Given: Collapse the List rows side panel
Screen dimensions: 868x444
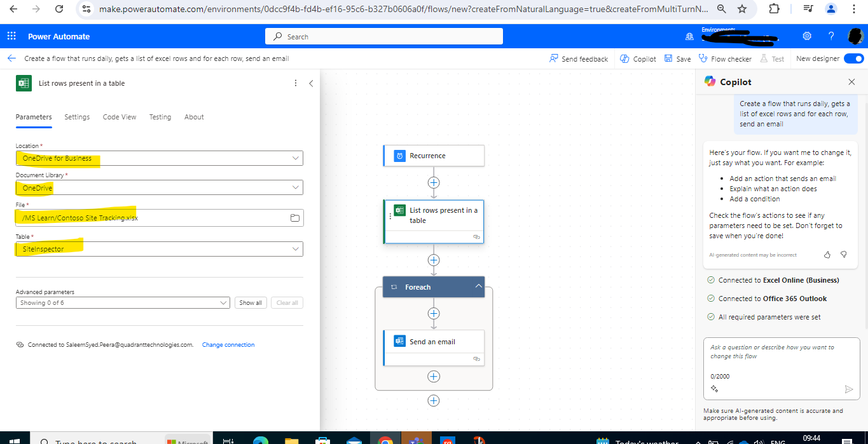Looking at the screenshot, I should [311, 83].
